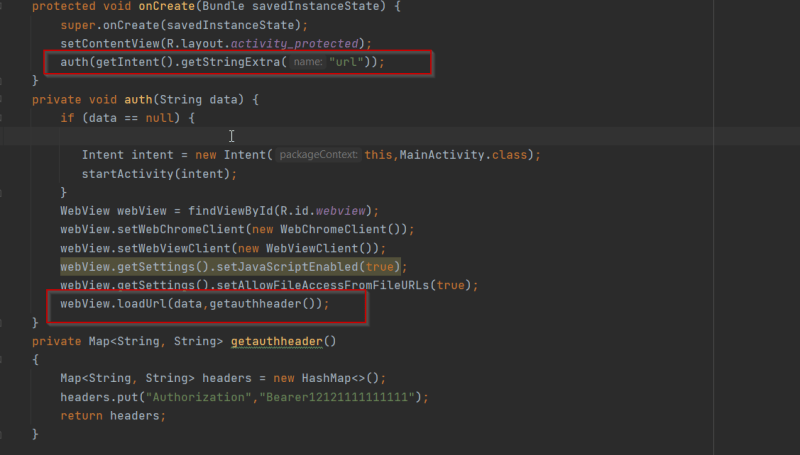Click the getStringExtra method call
The image size is (800, 455).
231,62
